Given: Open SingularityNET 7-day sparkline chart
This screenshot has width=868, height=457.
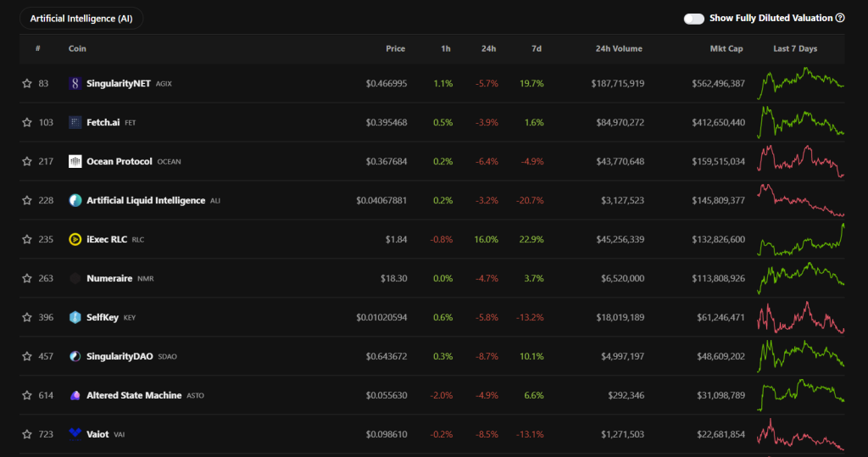Looking at the screenshot, I should pos(800,83).
